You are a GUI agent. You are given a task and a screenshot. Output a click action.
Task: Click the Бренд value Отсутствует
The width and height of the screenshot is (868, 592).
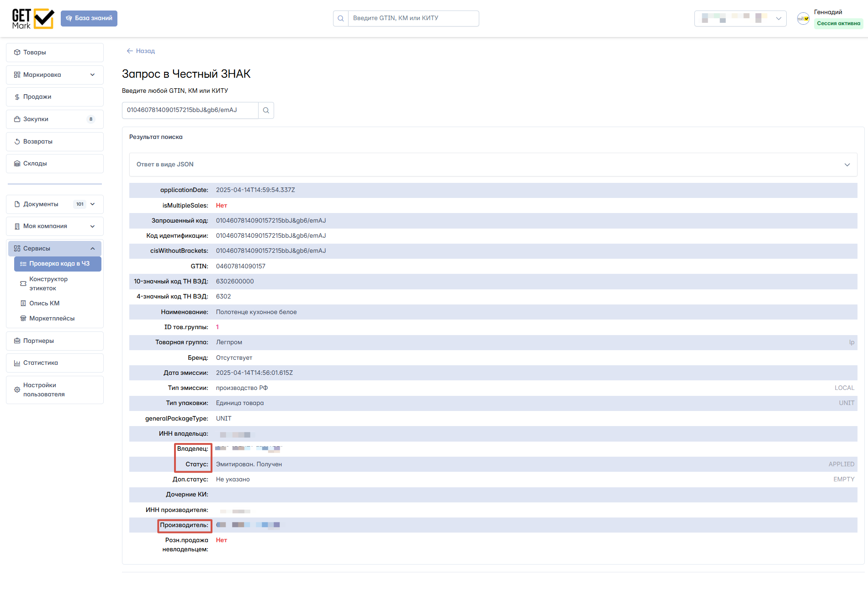(234, 358)
